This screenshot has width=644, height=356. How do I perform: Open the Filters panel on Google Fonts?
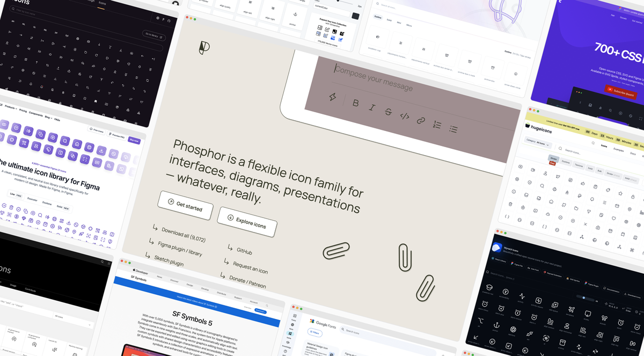click(x=314, y=333)
